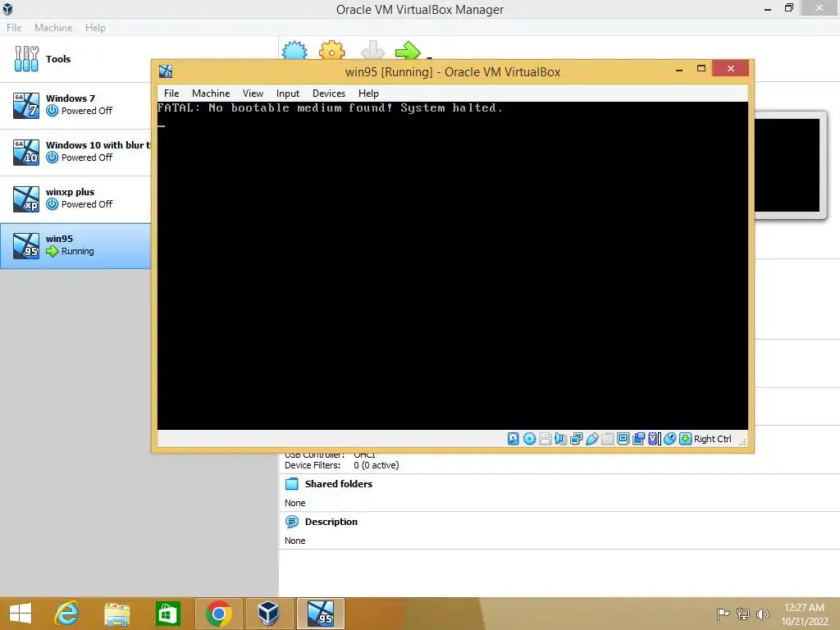840x630 pixels.
Task: Open the Windows Store from the taskbar
Action: pyautogui.click(x=167, y=614)
